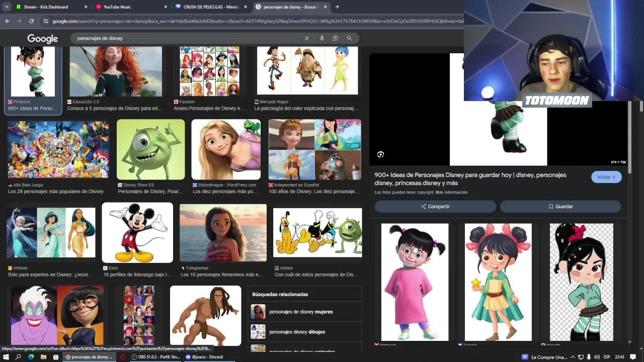Open the green Mike Wazowski Disney Store image
644x362 pixels.
[x=150, y=149]
